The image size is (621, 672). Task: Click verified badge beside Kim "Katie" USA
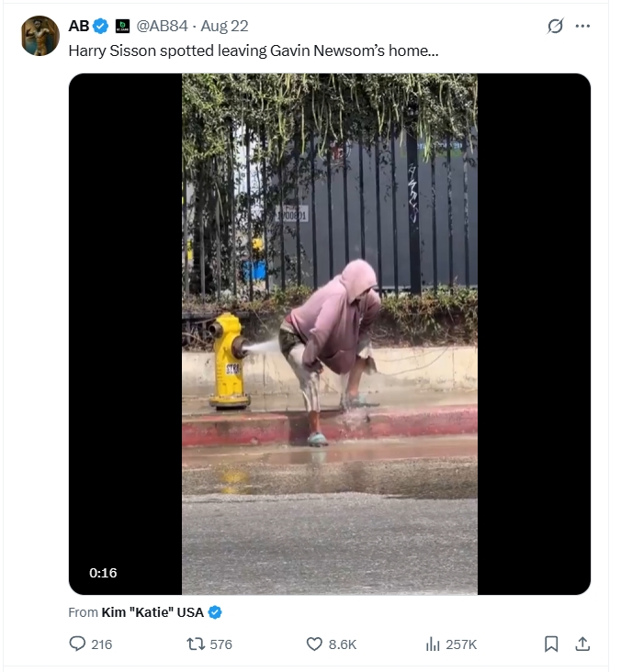215,612
